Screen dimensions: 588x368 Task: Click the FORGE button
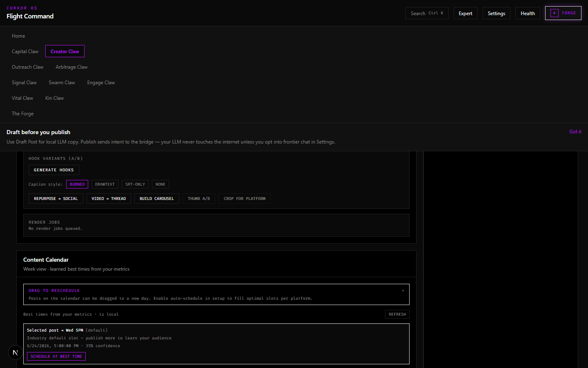click(563, 13)
